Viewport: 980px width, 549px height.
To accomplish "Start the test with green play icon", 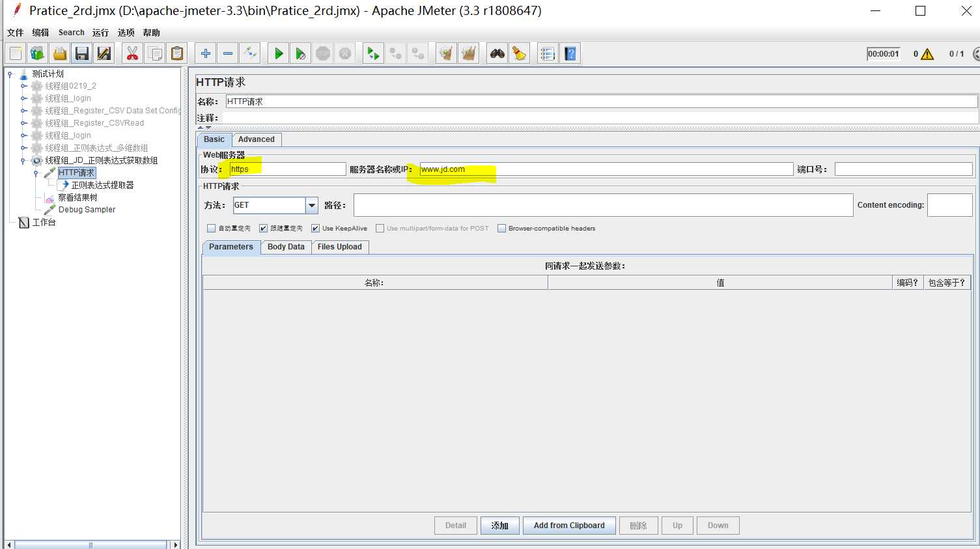I will coord(279,53).
